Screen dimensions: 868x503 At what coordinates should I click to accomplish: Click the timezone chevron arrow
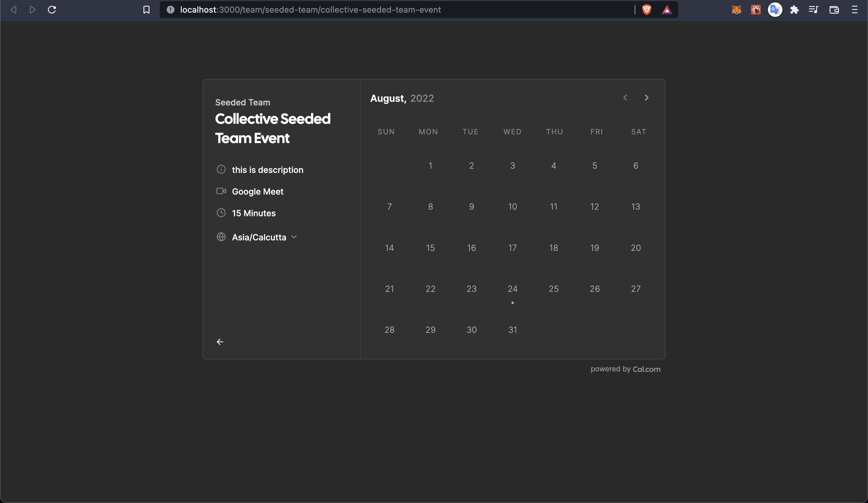(x=294, y=237)
